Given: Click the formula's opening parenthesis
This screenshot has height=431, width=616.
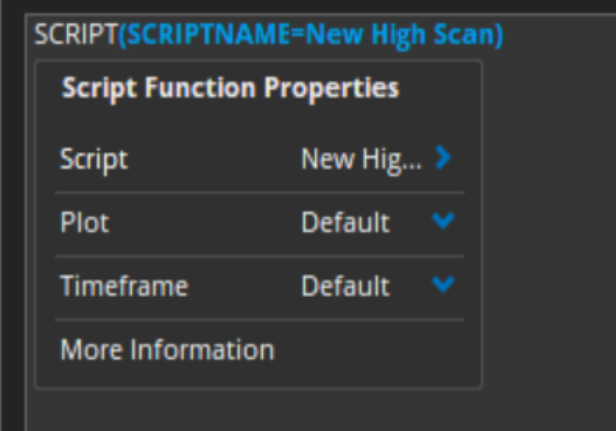Looking at the screenshot, I should [122, 35].
